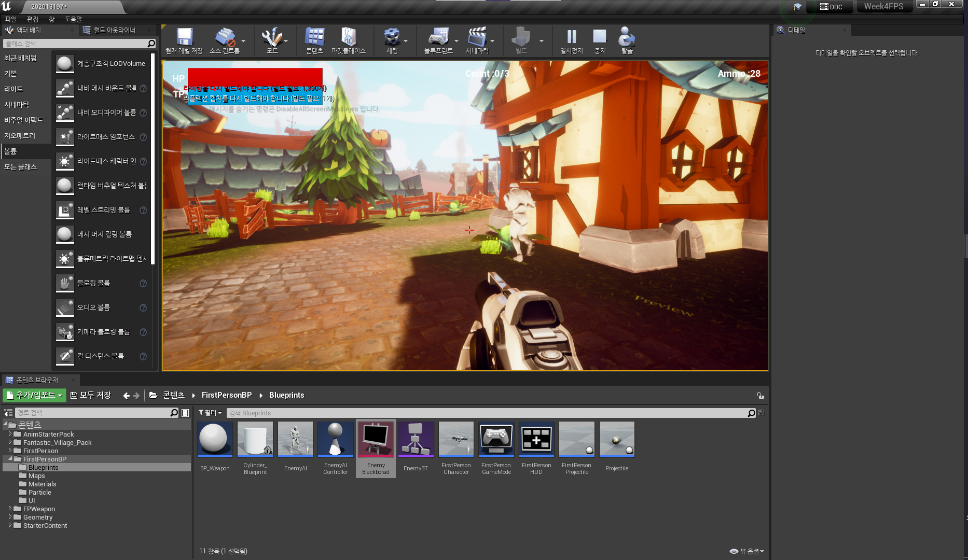Select Nav Modifier Volume icon
This screenshot has width=968, height=560.
pyautogui.click(x=65, y=113)
